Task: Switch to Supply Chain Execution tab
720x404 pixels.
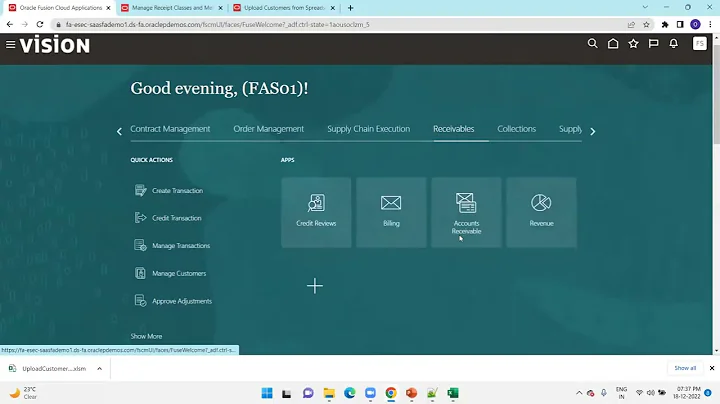Action: click(x=368, y=129)
